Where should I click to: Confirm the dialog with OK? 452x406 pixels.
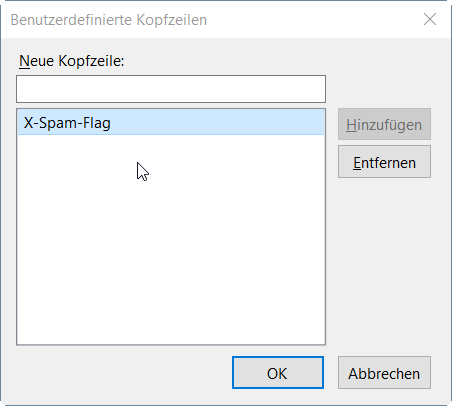tap(278, 372)
